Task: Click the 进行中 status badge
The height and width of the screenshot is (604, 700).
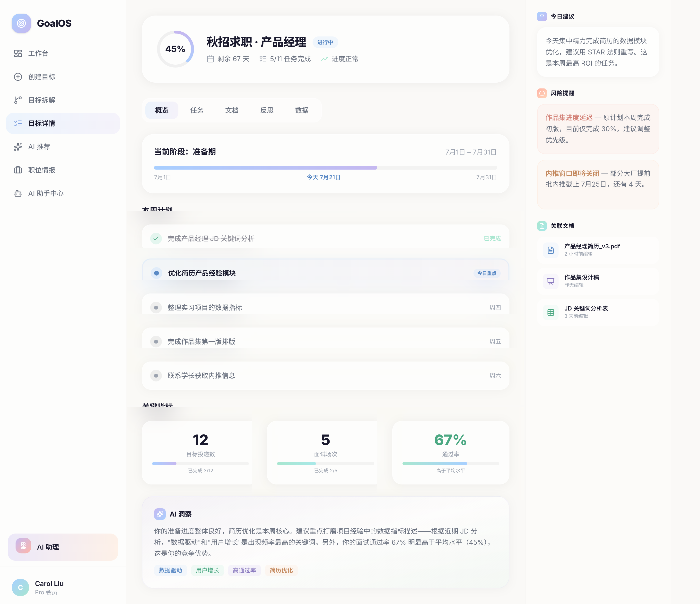Action: tap(325, 42)
